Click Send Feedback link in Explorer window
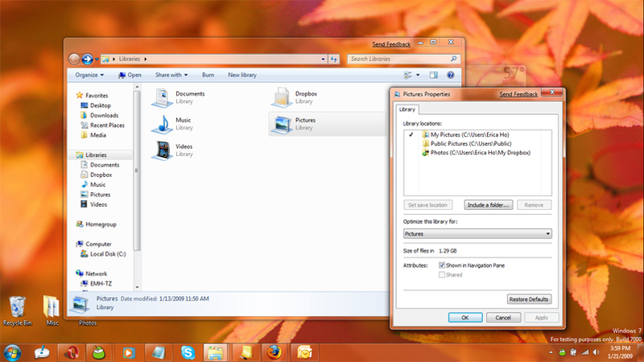644x362 pixels. (x=391, y=44)
